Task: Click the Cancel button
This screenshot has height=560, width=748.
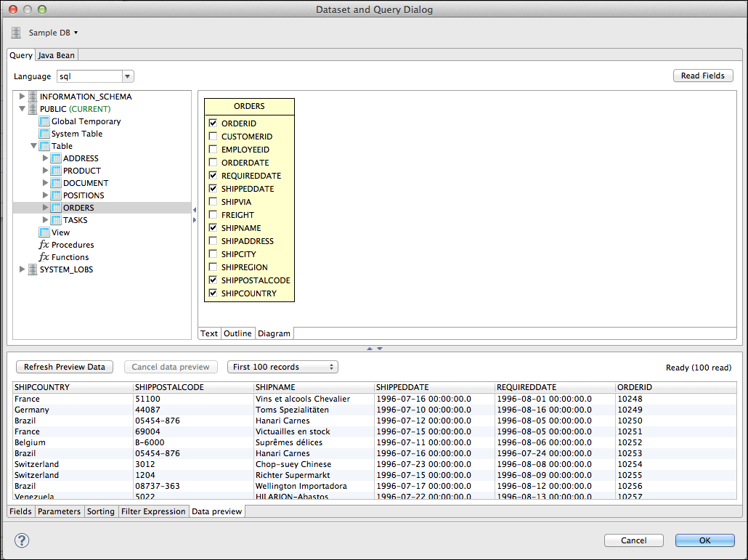Action: 633,540
